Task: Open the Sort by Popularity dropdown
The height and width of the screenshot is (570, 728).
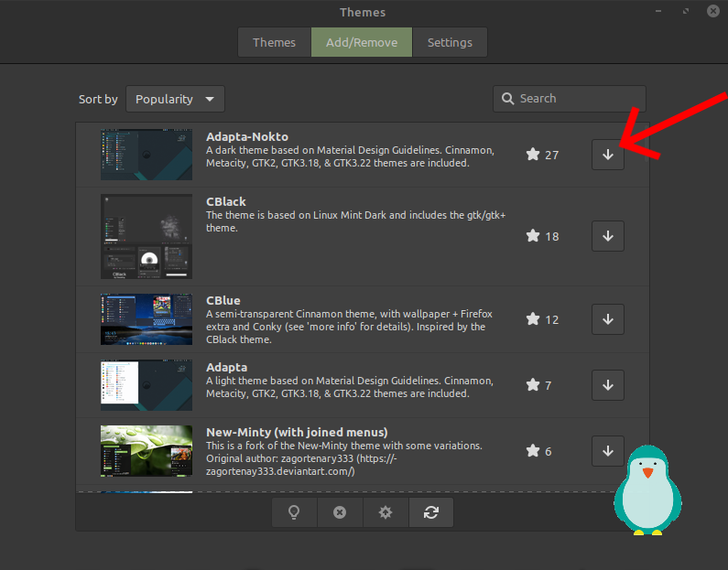Action: [175, 99]
